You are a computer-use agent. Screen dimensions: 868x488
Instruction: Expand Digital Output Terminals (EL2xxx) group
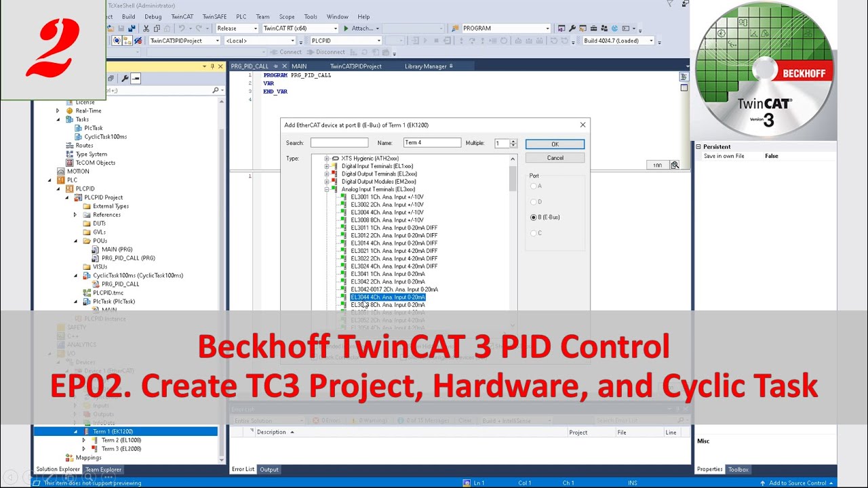tap(327, 174)
